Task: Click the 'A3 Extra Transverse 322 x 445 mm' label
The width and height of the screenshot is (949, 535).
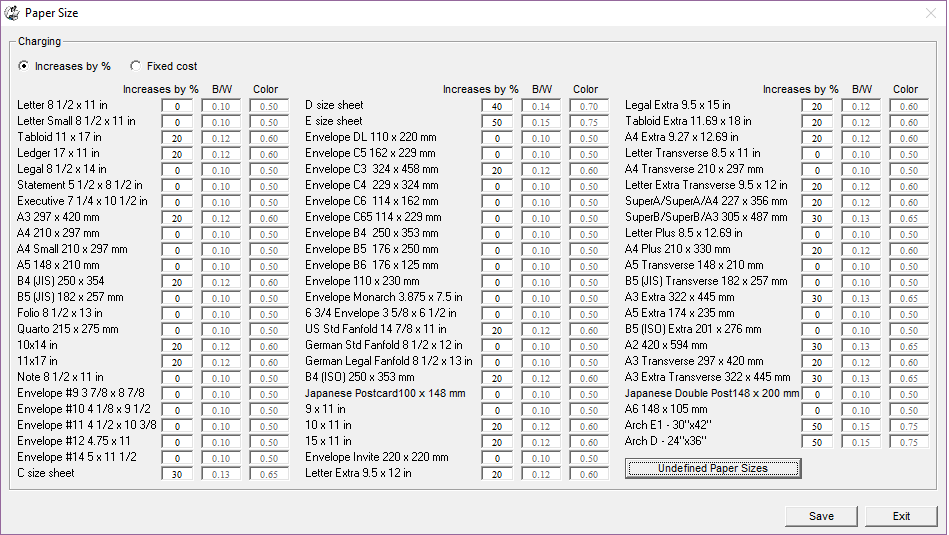Action: tap(708, 377)
